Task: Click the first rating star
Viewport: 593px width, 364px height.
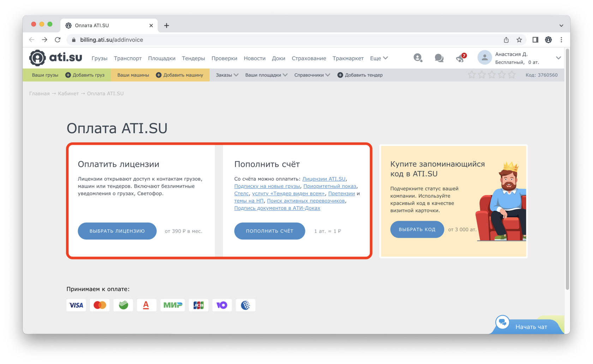Action: point(472,75)
